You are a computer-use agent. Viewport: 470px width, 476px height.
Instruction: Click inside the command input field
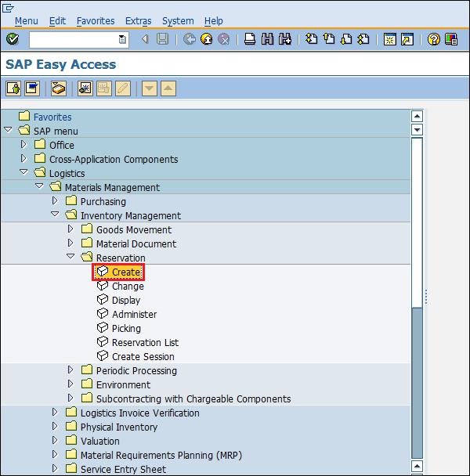click(74, 39)
